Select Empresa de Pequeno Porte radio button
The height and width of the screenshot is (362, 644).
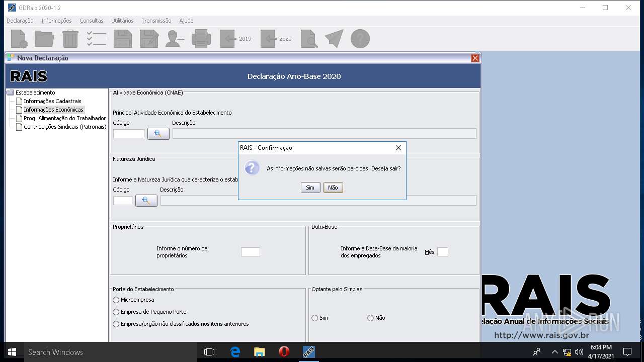(x=116, y=312)
